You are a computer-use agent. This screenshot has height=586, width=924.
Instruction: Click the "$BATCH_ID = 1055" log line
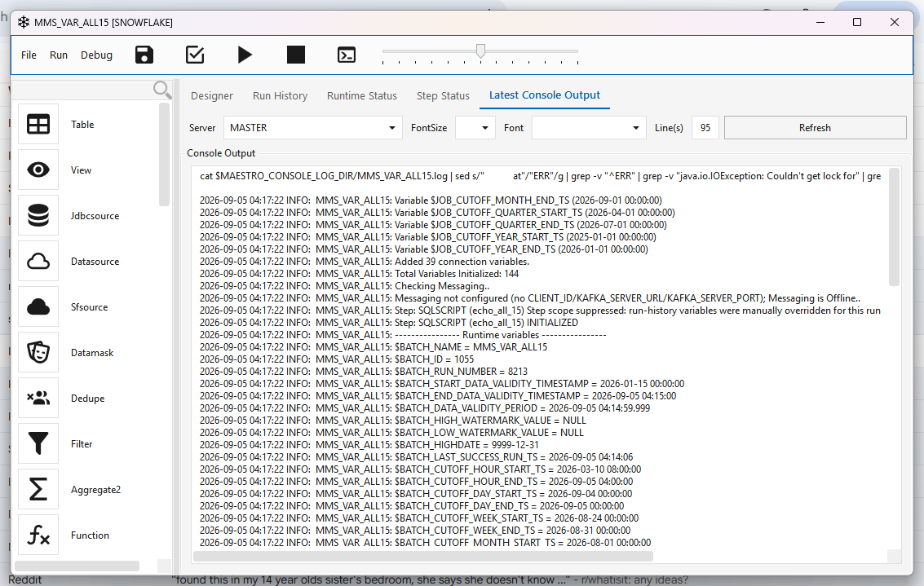tap(337, 359)
